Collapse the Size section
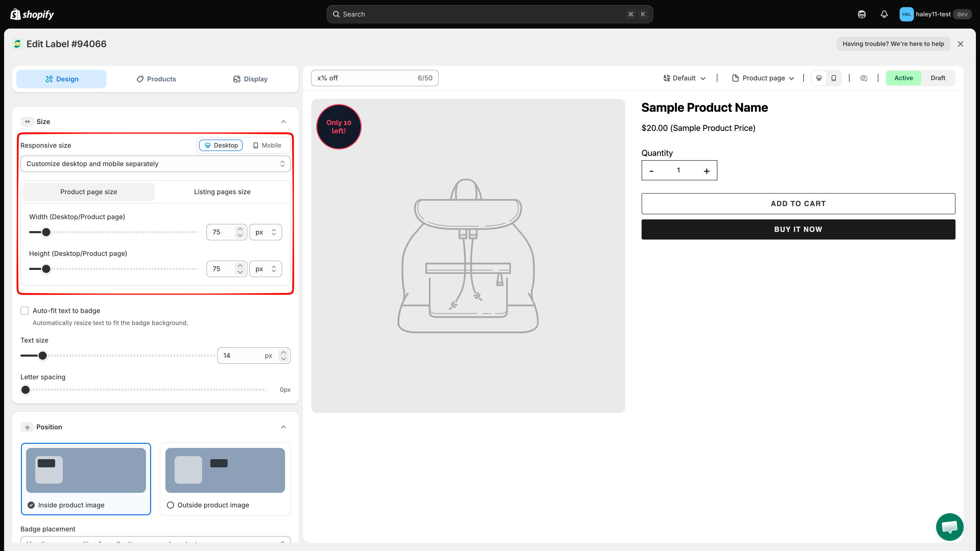Image resolution: width=980 pixels, height=551 pixels. (284, 122)
